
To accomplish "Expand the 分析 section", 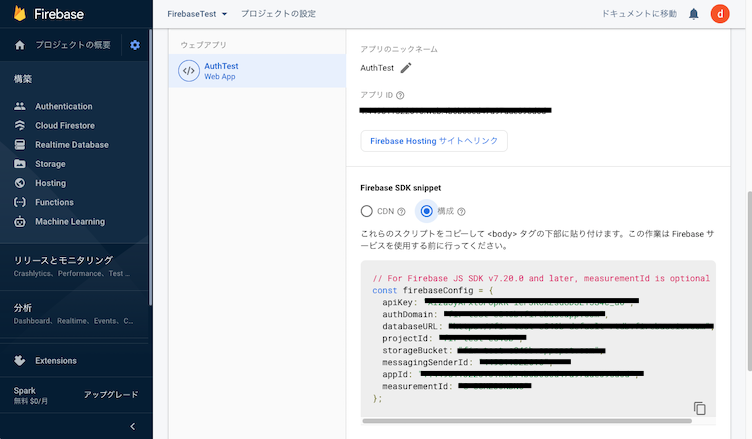I will click(76, 314).
